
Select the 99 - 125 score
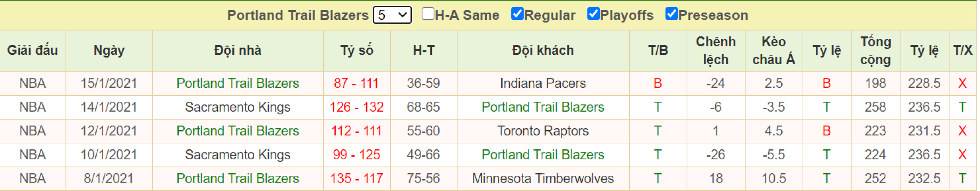pos(357,155)
